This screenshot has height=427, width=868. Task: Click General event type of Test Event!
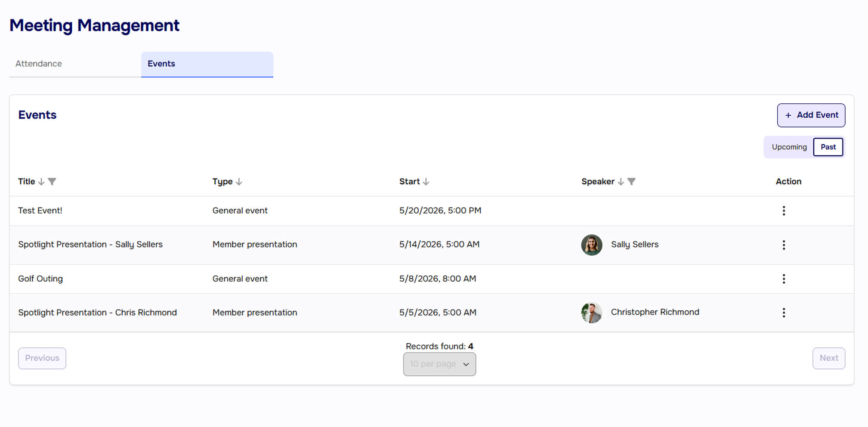[x=240, y=210]
